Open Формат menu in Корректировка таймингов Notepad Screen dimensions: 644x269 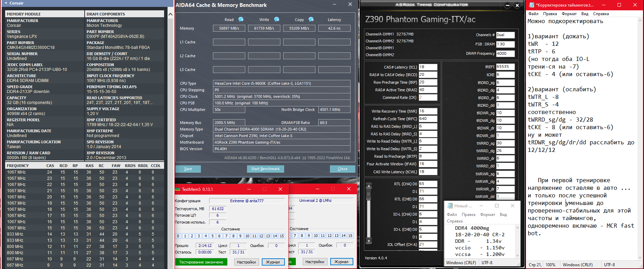point(569,14)
